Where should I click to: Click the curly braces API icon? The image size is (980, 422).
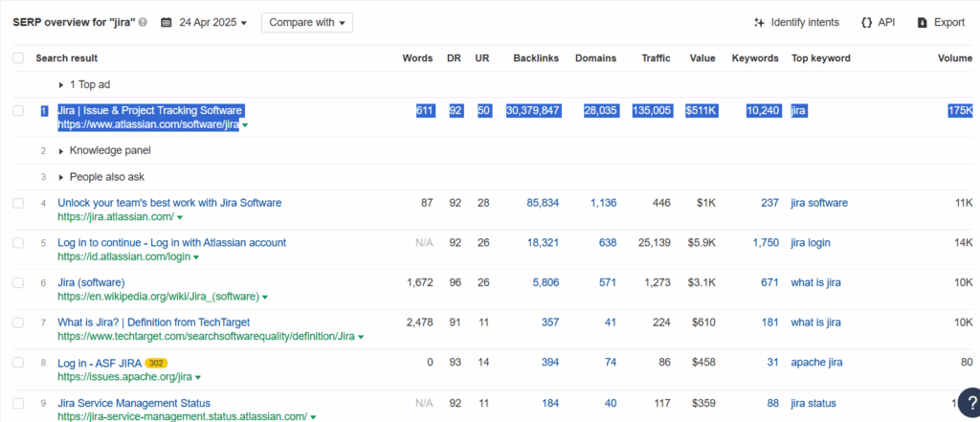(866, 23)
